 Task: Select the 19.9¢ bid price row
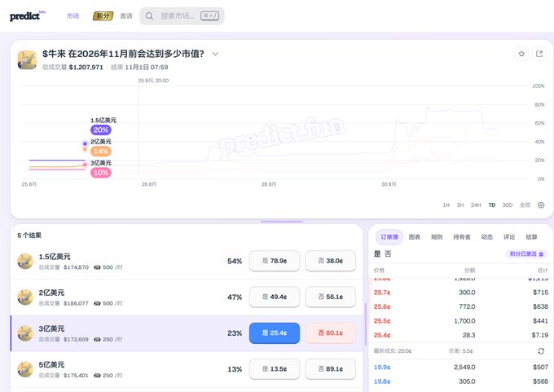tap(461, 368)
